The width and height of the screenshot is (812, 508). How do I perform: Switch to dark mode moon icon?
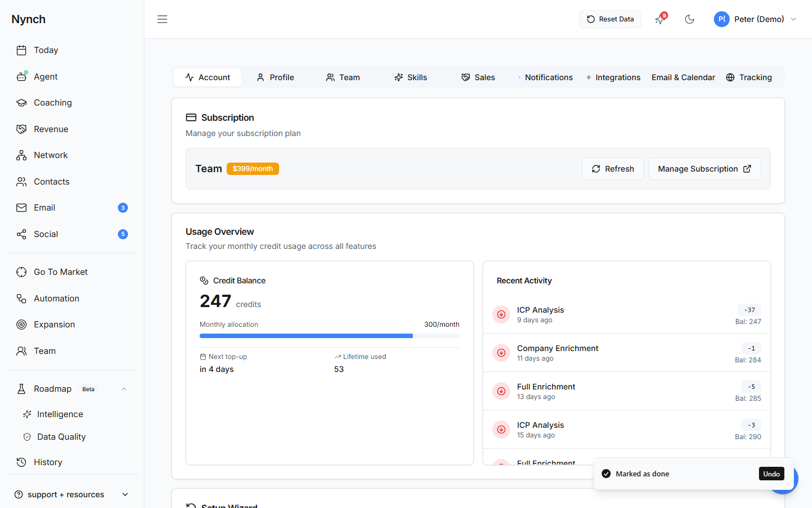coord(690,19)
